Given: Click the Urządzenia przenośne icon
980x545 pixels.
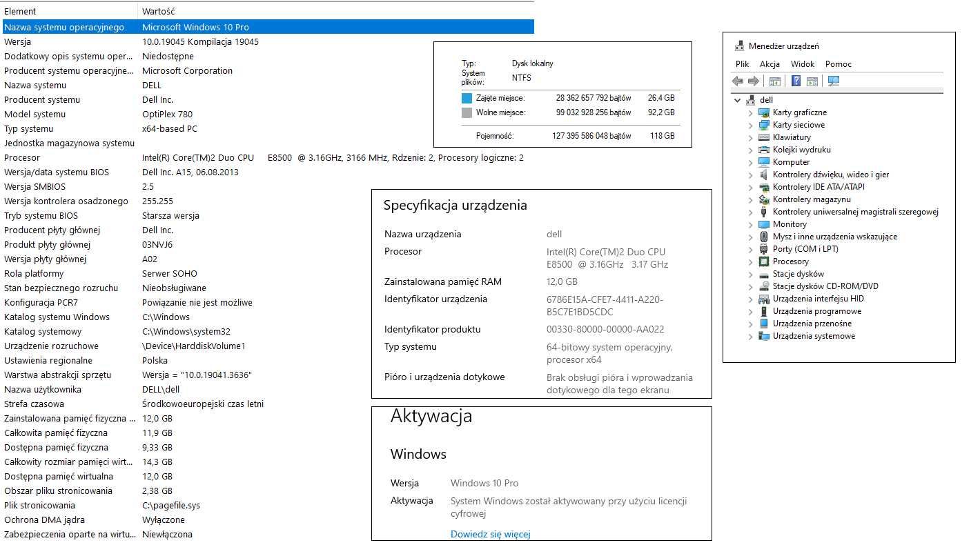Looking at the screenshot, I should click(764, 324).
